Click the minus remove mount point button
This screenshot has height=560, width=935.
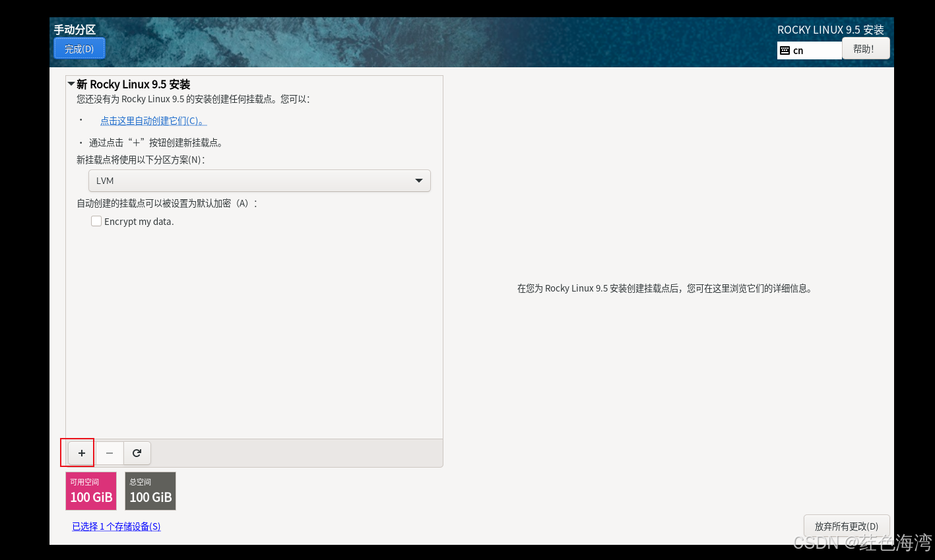(110, 453)
